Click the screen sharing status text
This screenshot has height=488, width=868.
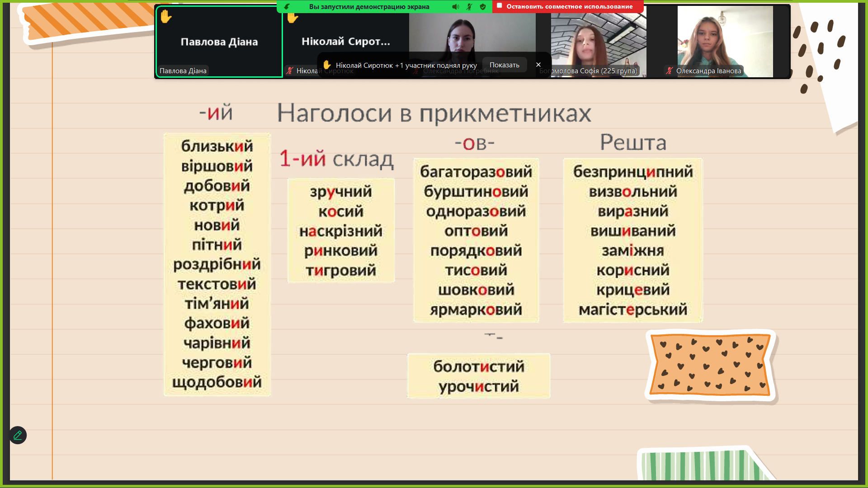point(369,7)
